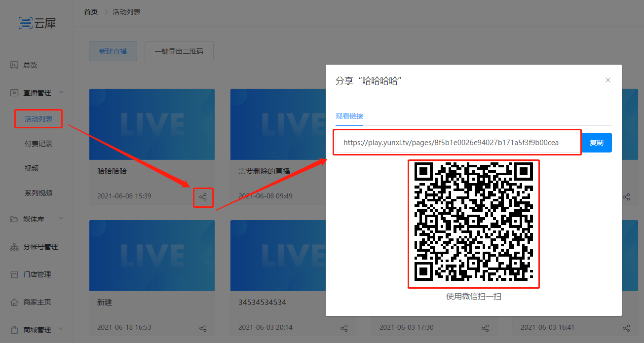The width and height of the screenshot is (644, 343).
Task: Click the 商家主页 home icon
Action: 14,302
